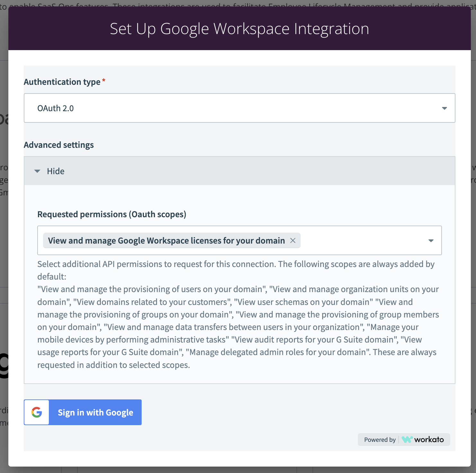Expand the Requested permissions scopes dropdown arrow
This screenshot has height=473, width=476.
pyautogui.click(x=431, y=241)
